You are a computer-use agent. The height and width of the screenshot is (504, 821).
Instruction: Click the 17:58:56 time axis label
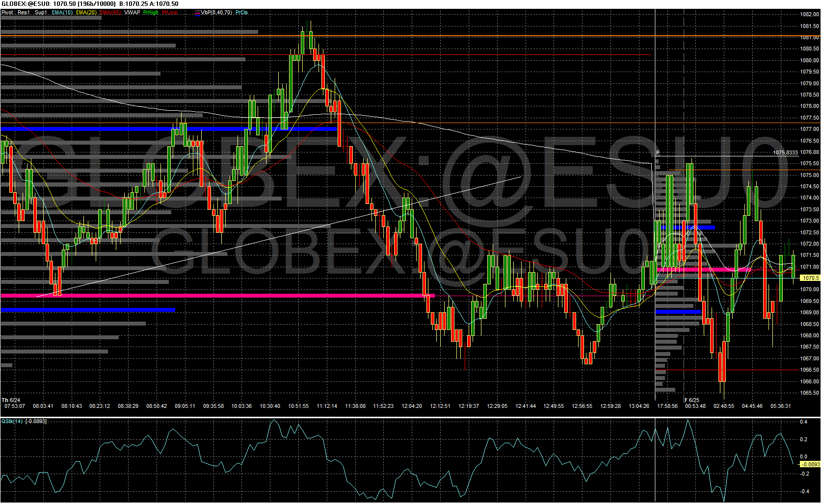(667, 406)
